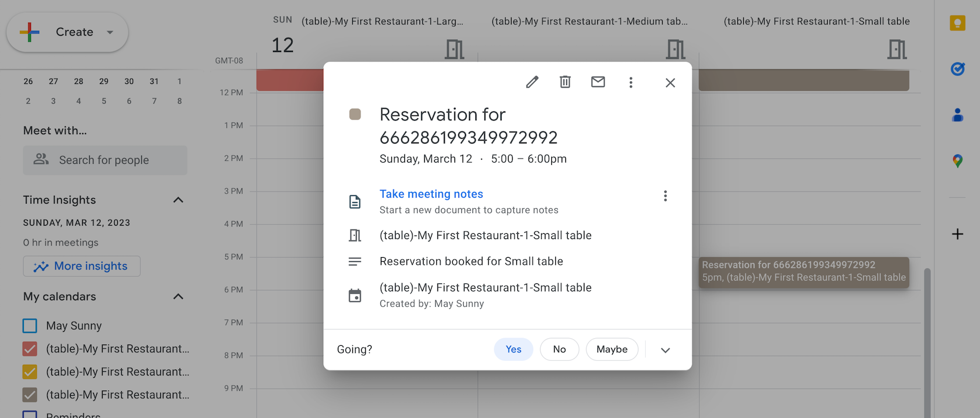Click the vertical scrollbar on calendar grid
The image size is (980, 418).
point(927,343)
